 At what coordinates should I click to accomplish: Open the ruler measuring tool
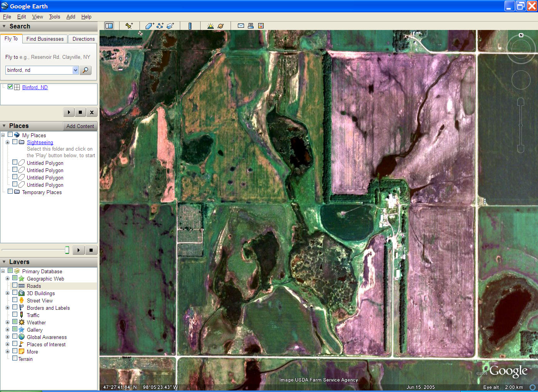(190, 26)
